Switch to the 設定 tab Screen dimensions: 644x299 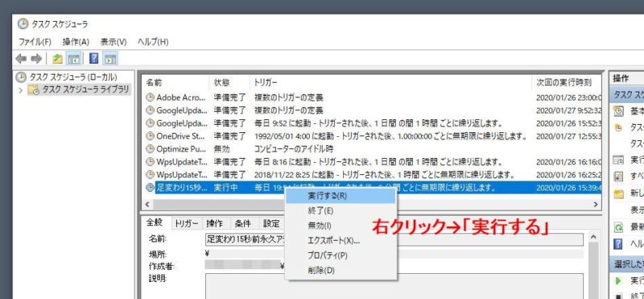pyautogui.click(x=271, y=223)
